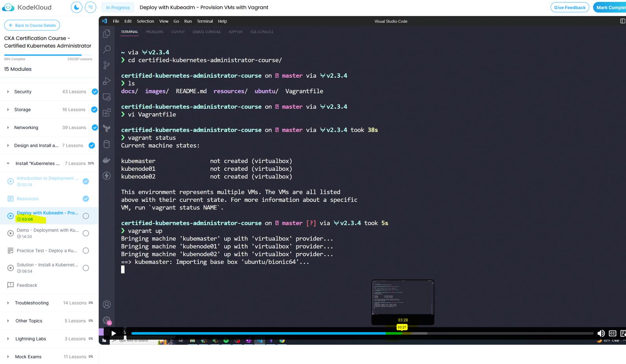Viewport: 626px width, 364px height.
Task: Click the test icon beside Practice Test
Action: pyautogui.click(x=11, y=251)
